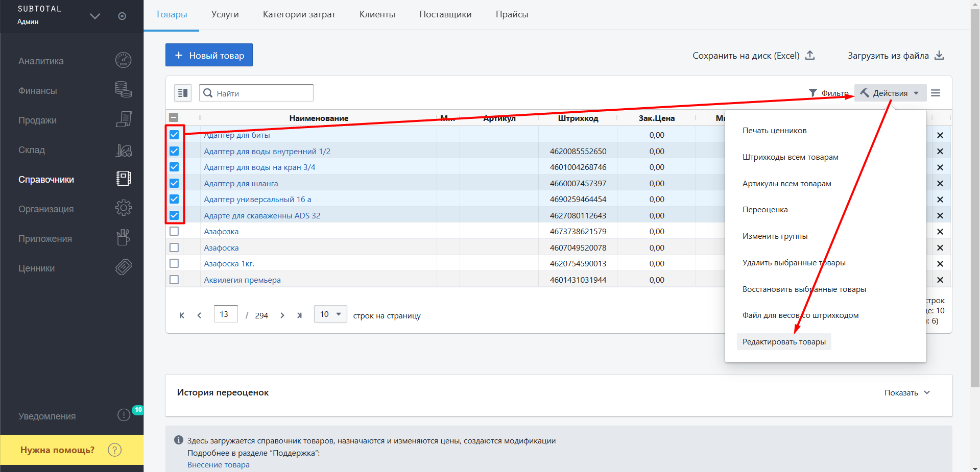
Task: Open the Действия dropdown button
Action: pos(890,93)
